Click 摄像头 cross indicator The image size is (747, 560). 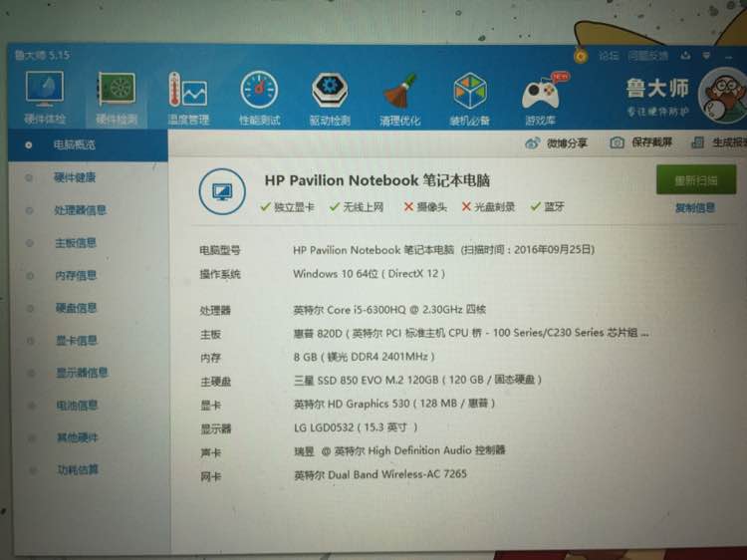pos(425,206)
